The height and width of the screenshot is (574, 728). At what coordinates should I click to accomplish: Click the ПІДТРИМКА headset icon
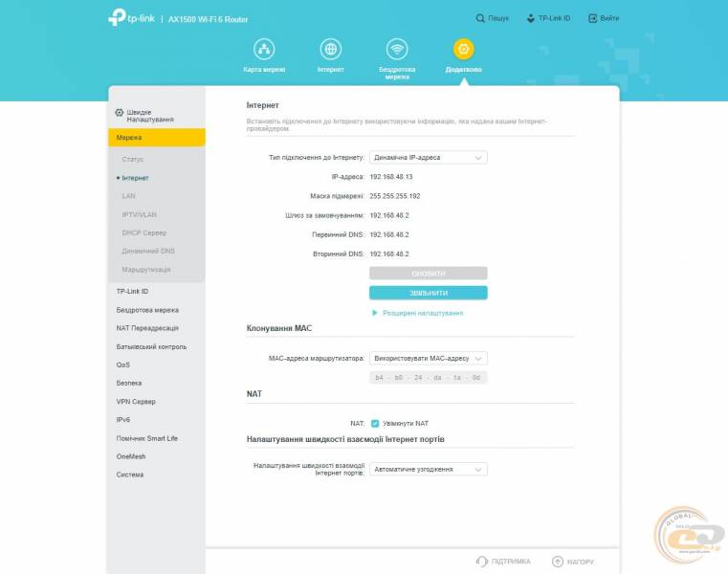482,562
